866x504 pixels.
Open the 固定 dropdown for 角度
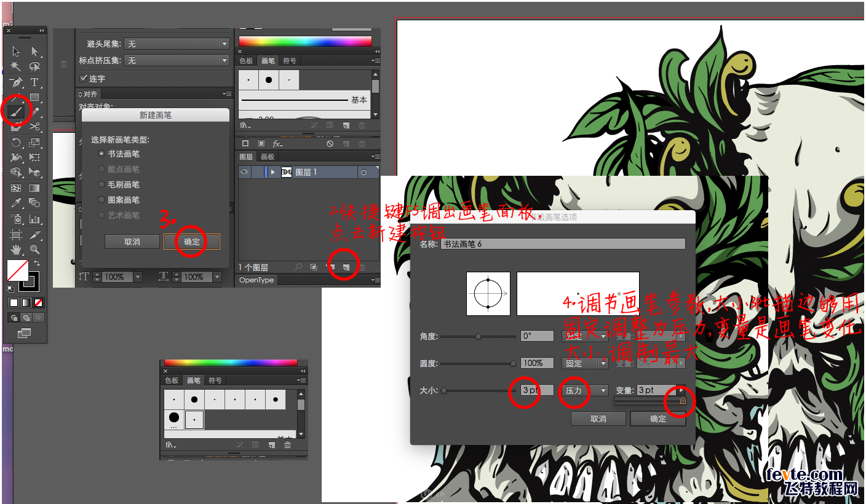[x=585, y=336]
